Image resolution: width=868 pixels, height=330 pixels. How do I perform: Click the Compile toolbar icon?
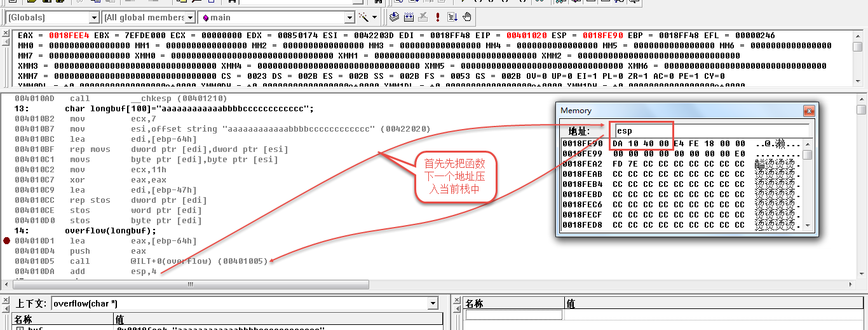point(394,17)
